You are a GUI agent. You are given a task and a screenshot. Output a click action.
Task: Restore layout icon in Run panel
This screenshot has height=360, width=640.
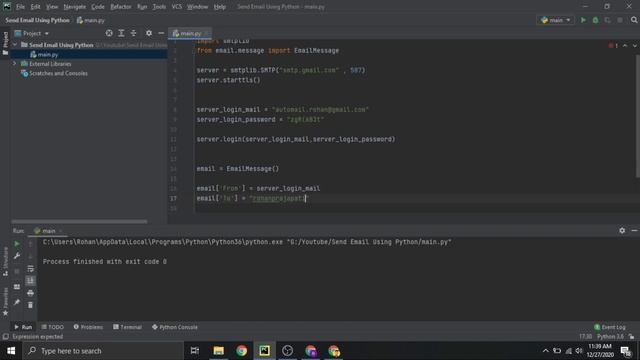click(17, 287)
